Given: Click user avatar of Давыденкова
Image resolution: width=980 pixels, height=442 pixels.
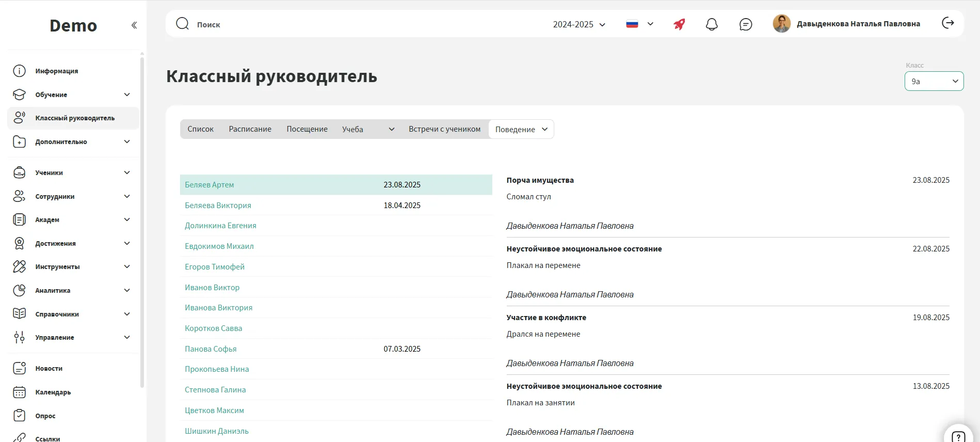Looking at the screenshot, I should pos(781,24).
